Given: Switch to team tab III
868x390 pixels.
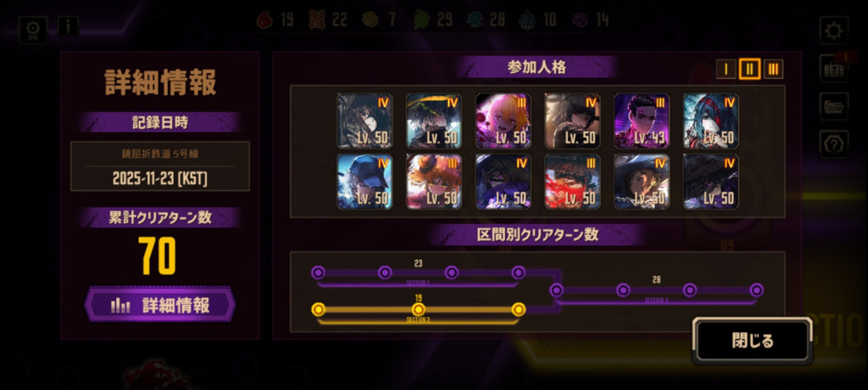Looking at the screenshot, I should [773, 70].
